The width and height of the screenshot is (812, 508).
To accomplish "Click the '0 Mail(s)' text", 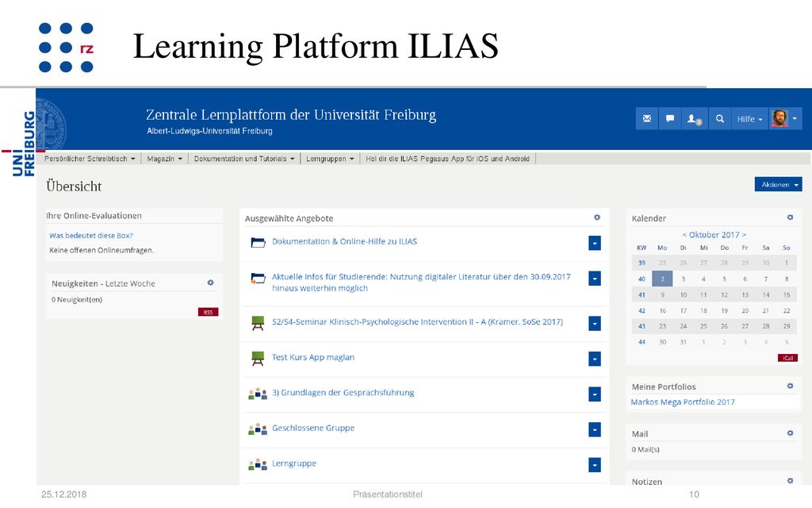I will pos(645,449).
